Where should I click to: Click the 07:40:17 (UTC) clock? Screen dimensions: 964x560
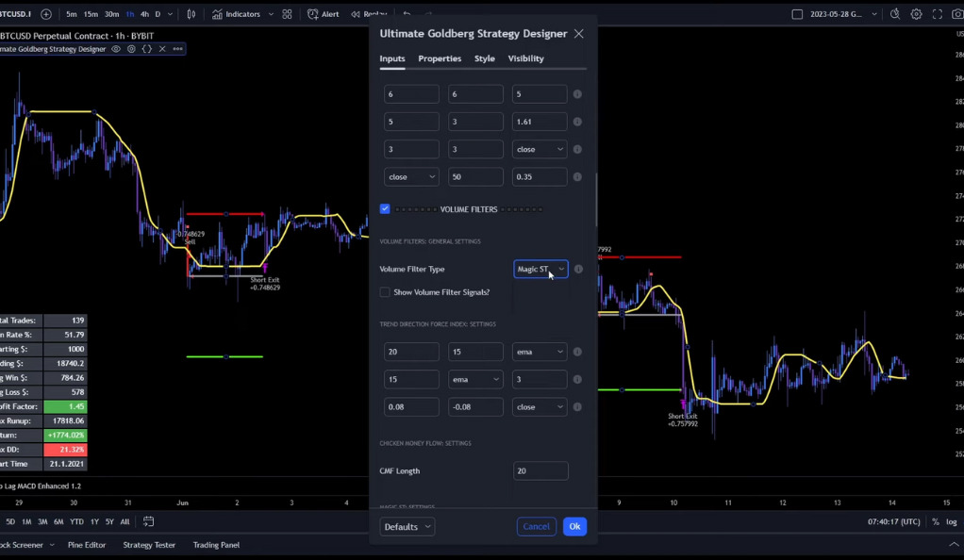894,521
